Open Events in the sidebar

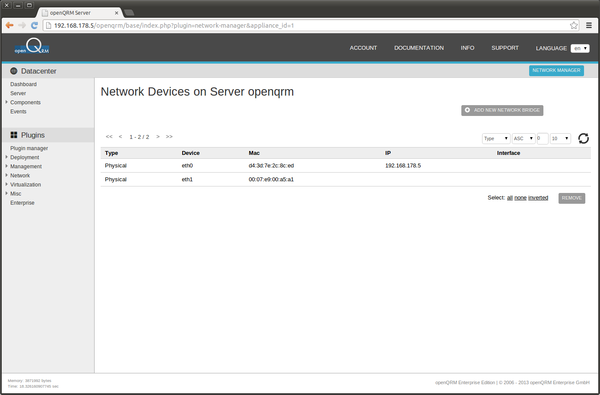point(18,111)
